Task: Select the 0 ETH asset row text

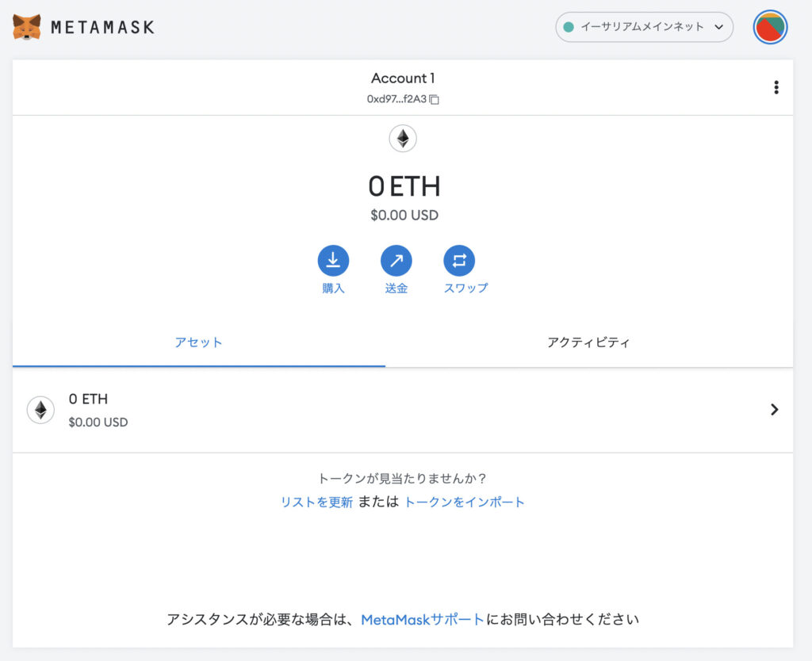Action: tap(88, 399)
